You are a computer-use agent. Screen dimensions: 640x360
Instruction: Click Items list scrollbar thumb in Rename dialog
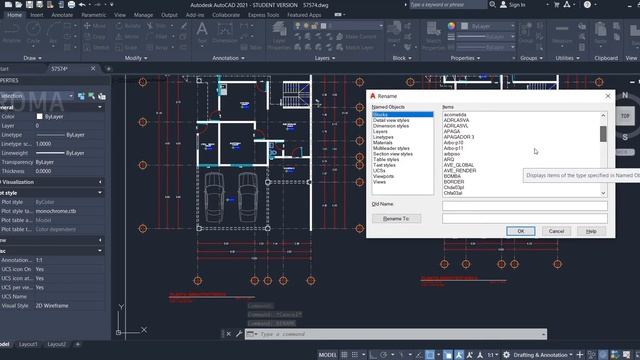[603, 133]
